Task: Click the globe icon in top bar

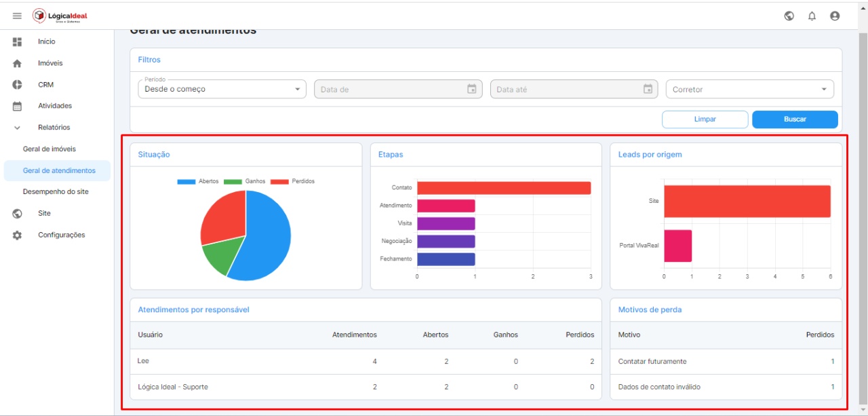Action: (x=789, y=16)
